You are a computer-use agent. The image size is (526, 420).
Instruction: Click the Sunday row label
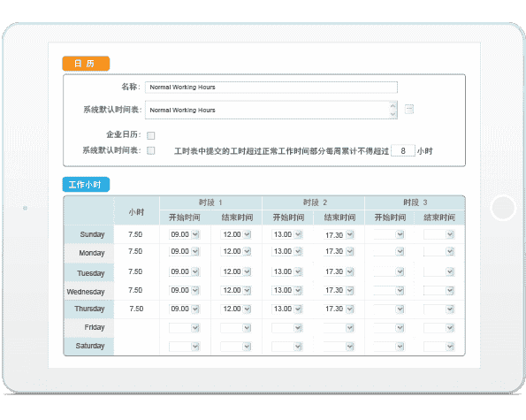92,234
